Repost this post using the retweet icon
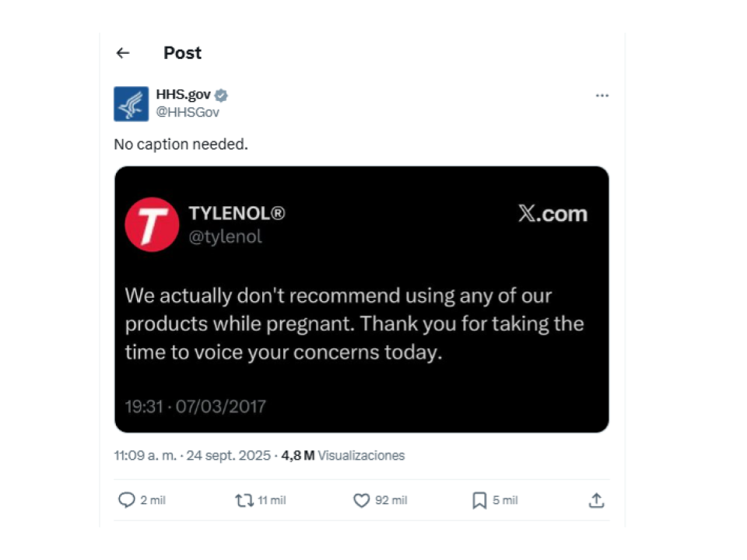The height and width of the screenshot is (560, 747). [x=244, y=500]
